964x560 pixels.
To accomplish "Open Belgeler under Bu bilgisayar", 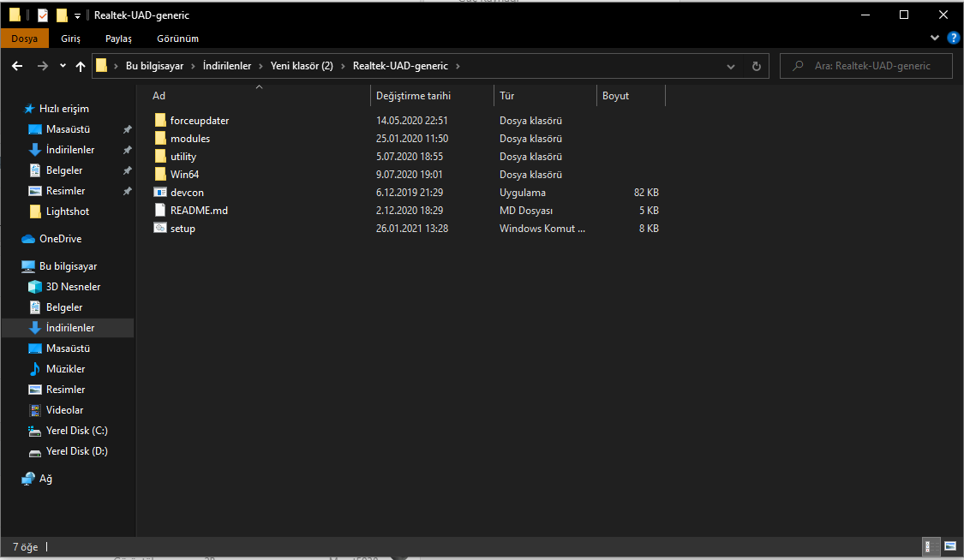I will (64, 307).
